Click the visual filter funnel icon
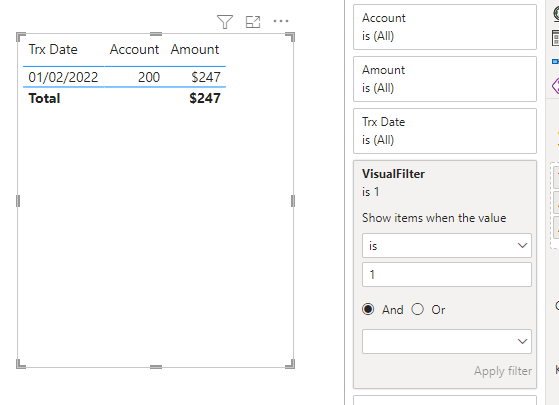 coord(225,22)
